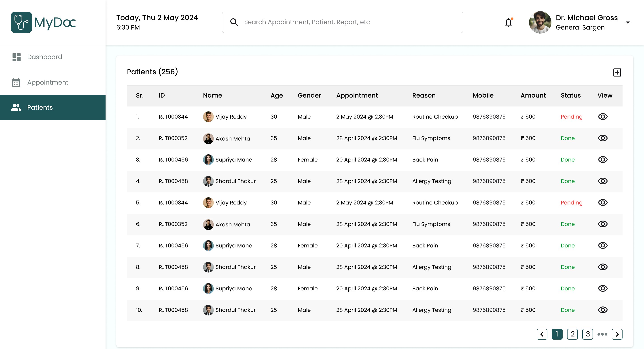Open view icon for row 10 Shardul Thakur
Viewport: 644px width, 349px height.
[x=602, y=310]
